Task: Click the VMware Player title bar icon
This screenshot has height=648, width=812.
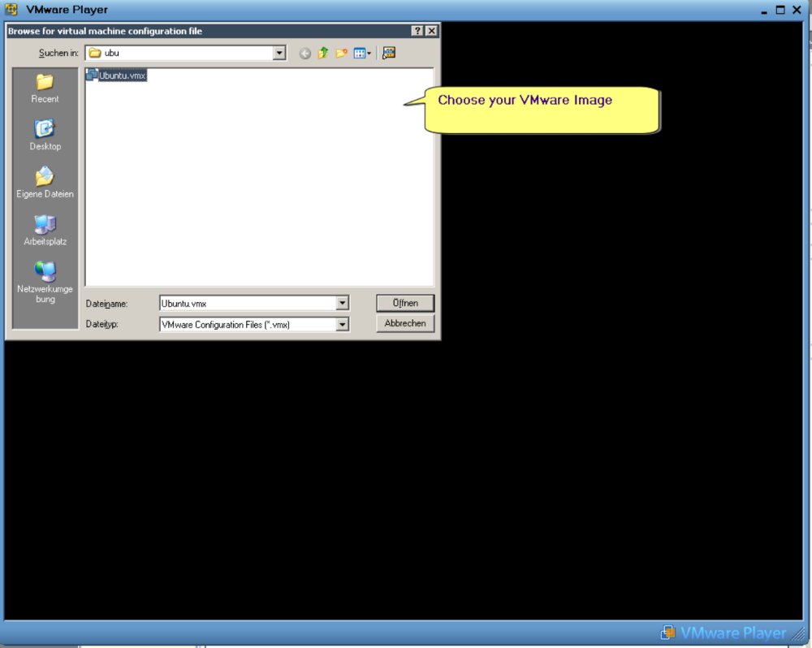Action: (11, 9)
